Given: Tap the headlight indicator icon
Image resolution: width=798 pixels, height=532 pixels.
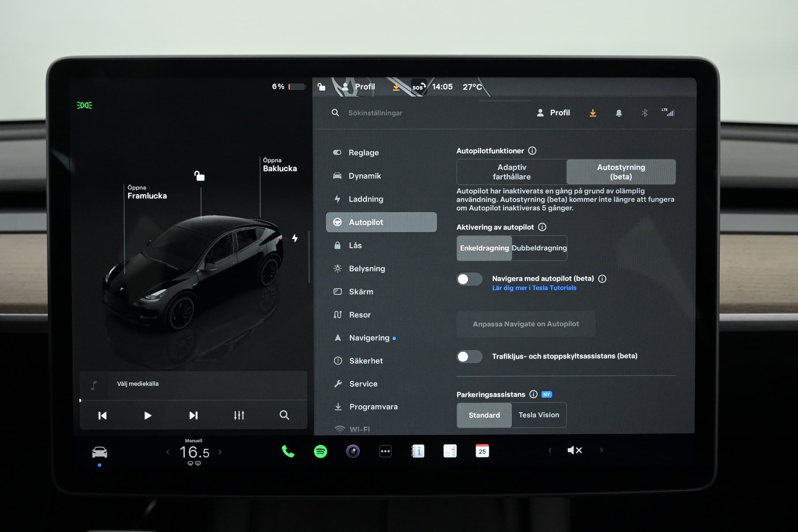Looking at the screenshot, I should point(85,106).
